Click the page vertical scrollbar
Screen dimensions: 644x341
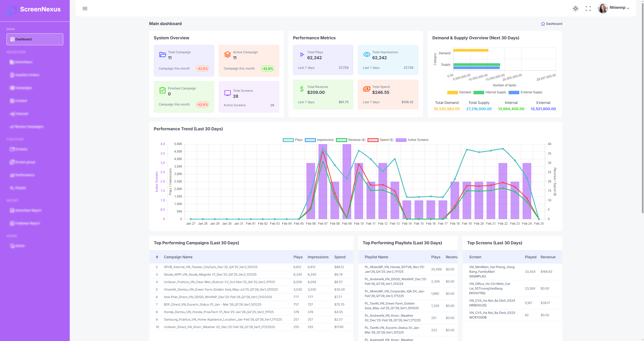tap(642, 109)
